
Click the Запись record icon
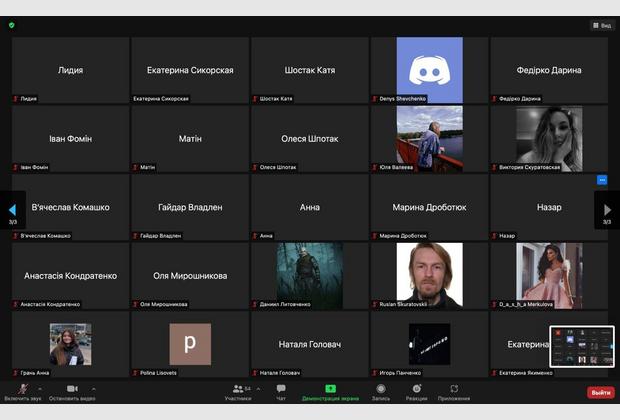pyautogui.click(x=381, y=391)
